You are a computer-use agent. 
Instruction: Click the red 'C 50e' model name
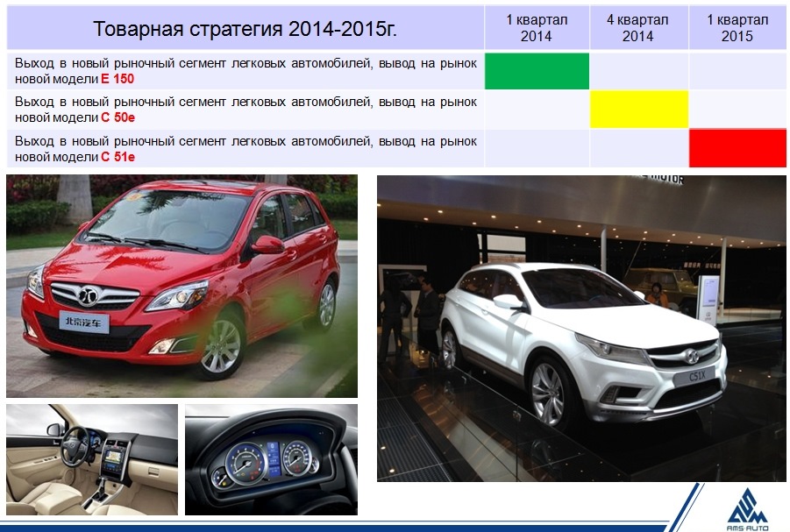coord(117,118)
